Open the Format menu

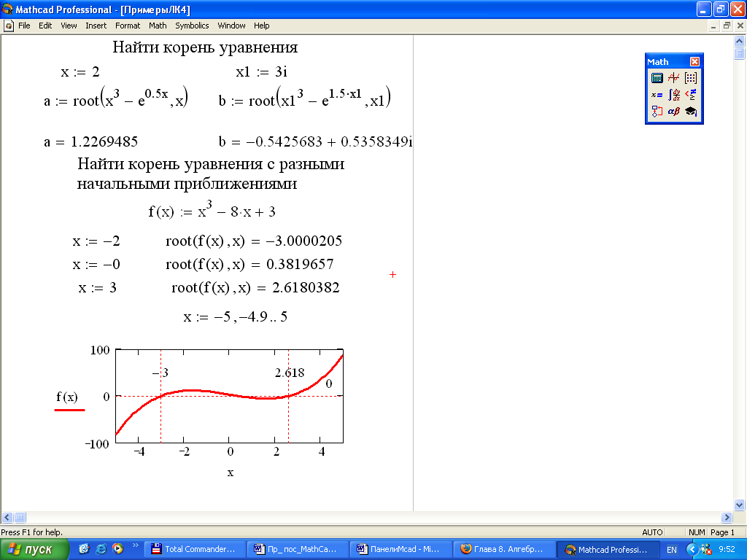128,26
